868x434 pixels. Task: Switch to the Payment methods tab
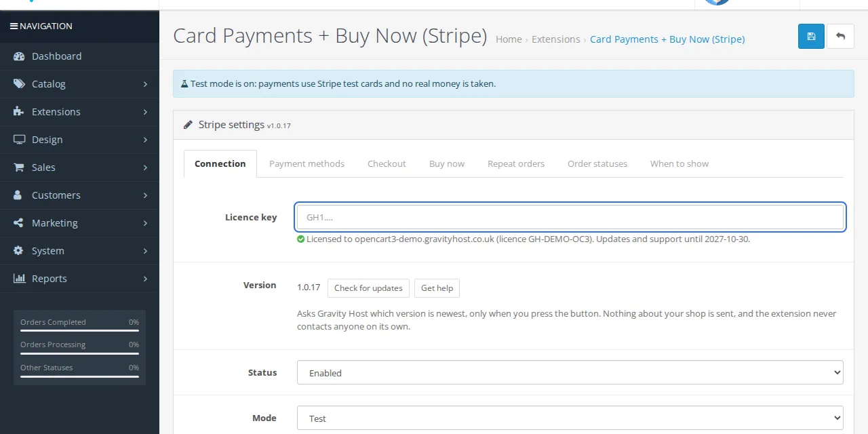coord(307,163)
